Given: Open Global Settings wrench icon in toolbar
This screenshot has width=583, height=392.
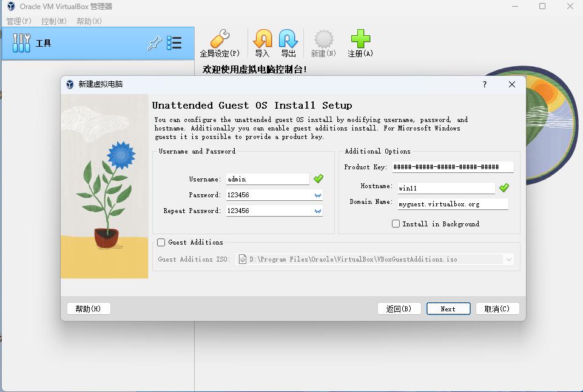Looking at the screenshot, I should [220, 39].
